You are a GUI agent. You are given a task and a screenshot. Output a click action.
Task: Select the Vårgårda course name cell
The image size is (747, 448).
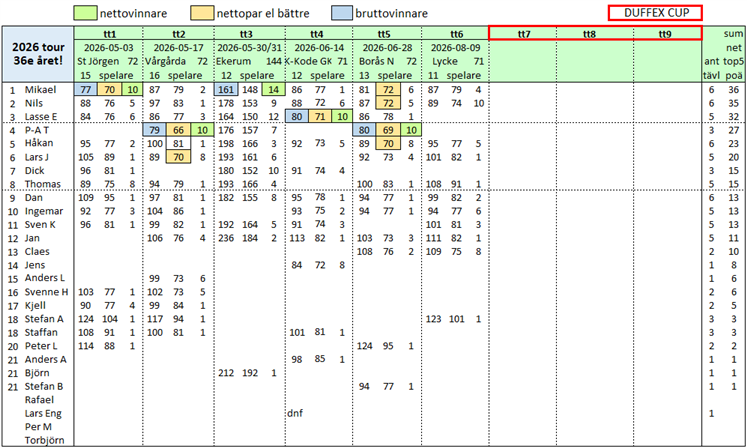pyautogui.click(x=165, y=61)
